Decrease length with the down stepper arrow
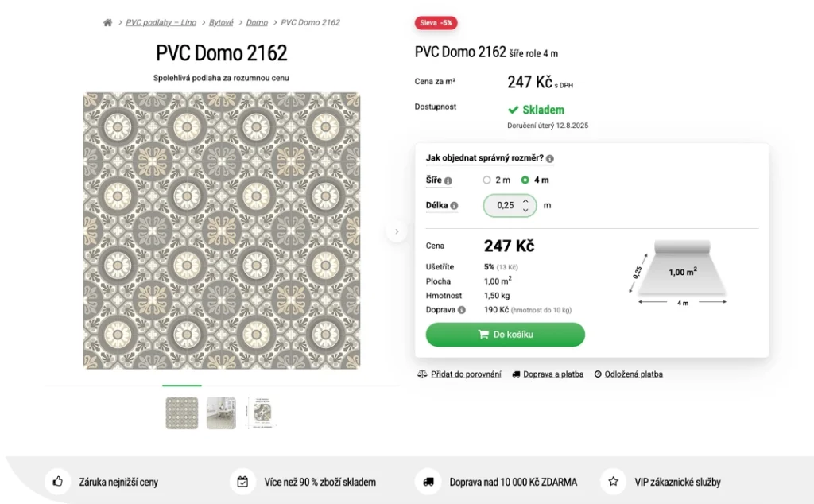Screen dimensions: 814x504 [x=525, y=211]
